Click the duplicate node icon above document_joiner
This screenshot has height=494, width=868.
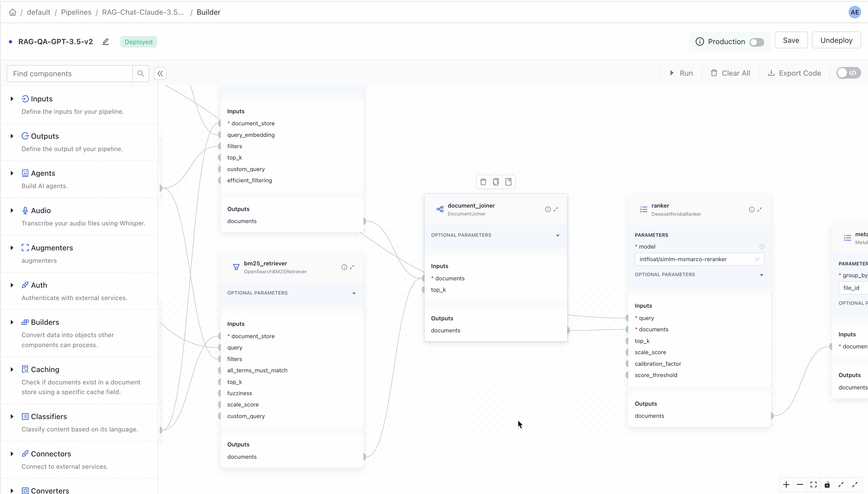495,182
